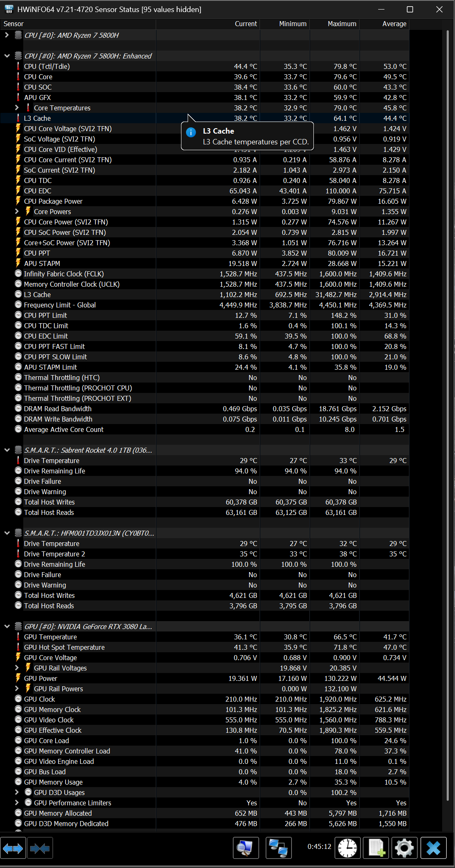Expand the collapsed CPU [#0]: AMD Ryzen 7 5800H group
Image resolution: width=455 pixels, height=868 pixels.
pyautogui.click(x=7, y=35)
